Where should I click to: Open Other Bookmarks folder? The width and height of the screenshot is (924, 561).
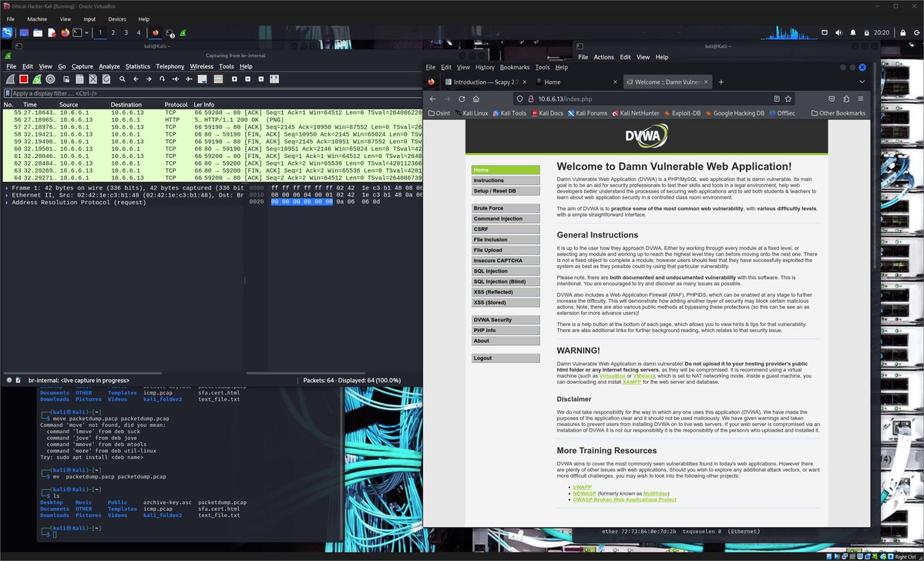(838, 113)
